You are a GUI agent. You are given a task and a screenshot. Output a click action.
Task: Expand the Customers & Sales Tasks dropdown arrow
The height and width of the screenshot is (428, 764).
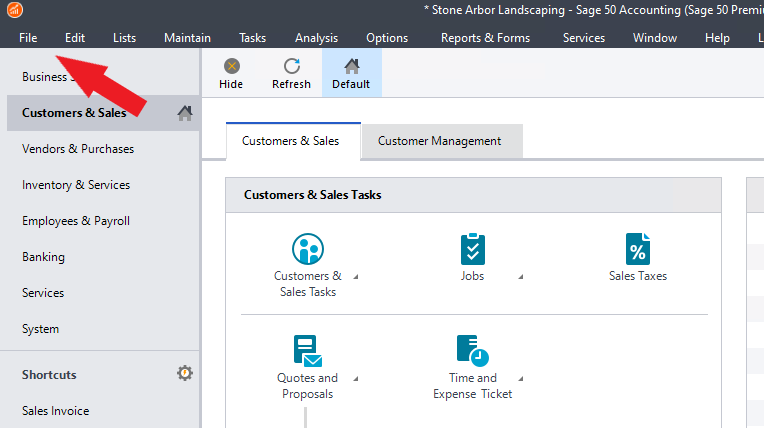point(356,277)
